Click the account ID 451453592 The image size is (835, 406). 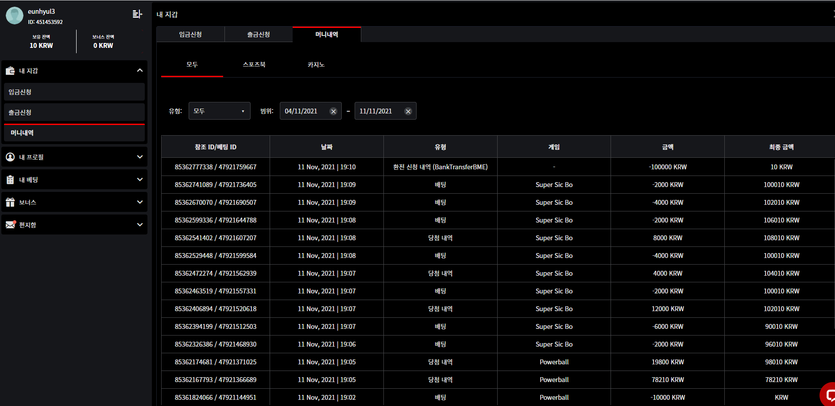45,22
